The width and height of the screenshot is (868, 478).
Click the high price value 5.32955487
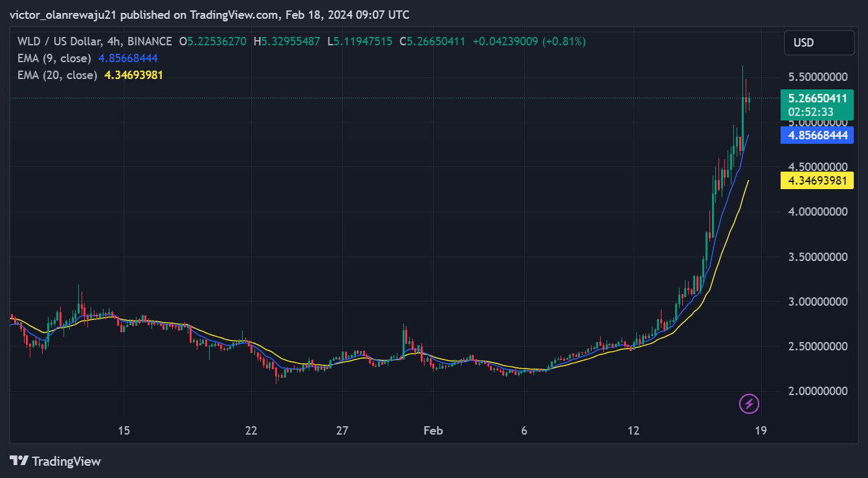pyautogui.click(x=291, y=41)
